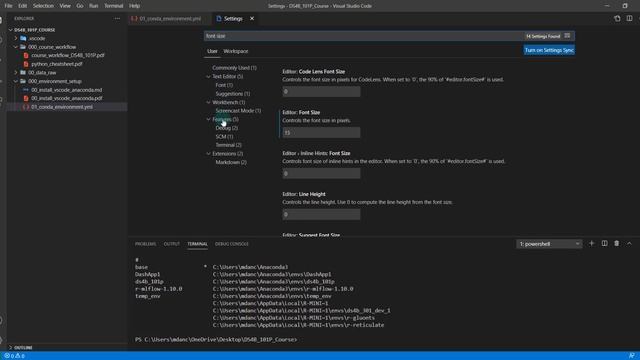Select SCM (1) settings subcategory
This screenshot has width=640, height=360.
click(224, 136)
